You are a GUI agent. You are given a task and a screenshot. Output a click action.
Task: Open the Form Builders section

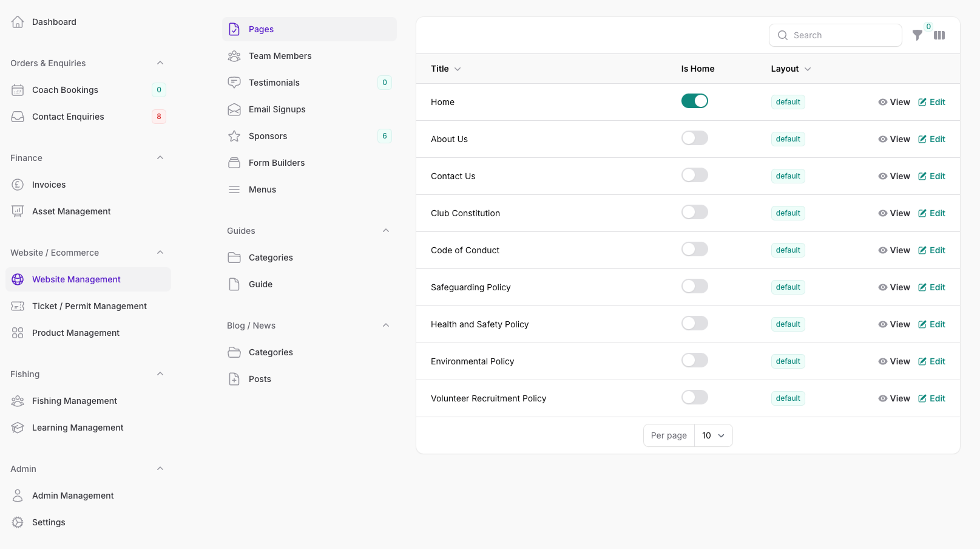pos(276,162)
